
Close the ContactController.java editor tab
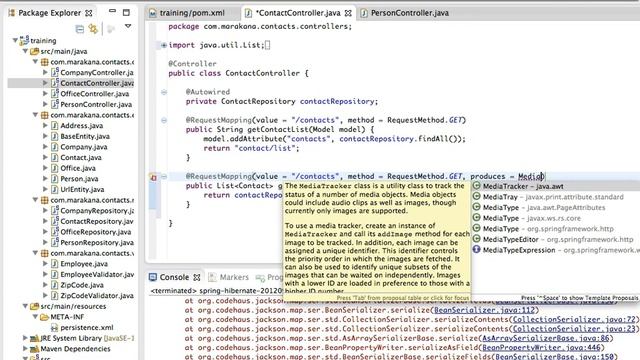348,13
